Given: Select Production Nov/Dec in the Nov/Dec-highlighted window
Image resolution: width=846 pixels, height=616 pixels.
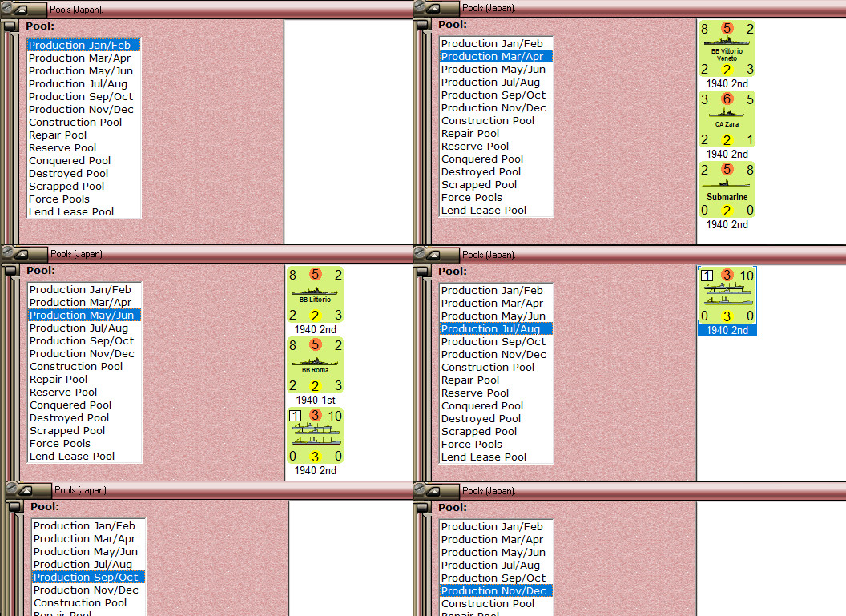Looking at the screenshot, I should (x=496, y=590).
